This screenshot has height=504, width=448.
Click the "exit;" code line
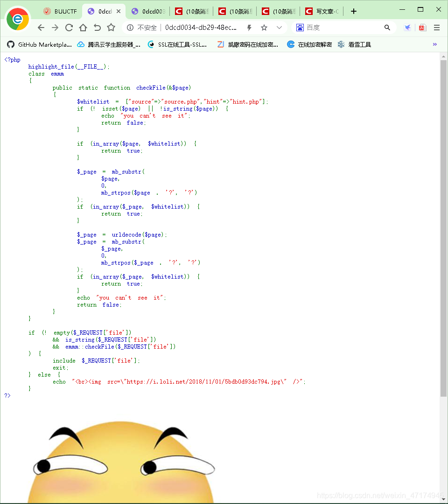[60, 368]
